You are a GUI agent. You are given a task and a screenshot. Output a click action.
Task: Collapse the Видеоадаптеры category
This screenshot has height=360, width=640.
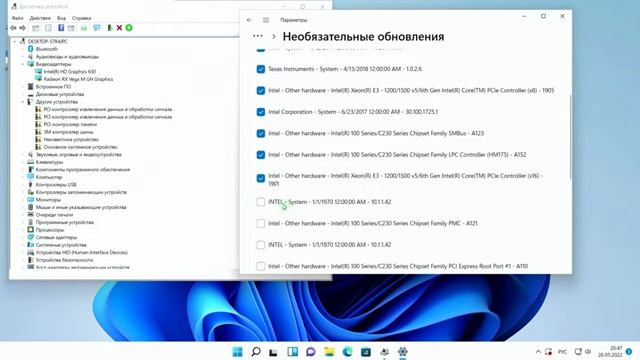click(23, 64)
